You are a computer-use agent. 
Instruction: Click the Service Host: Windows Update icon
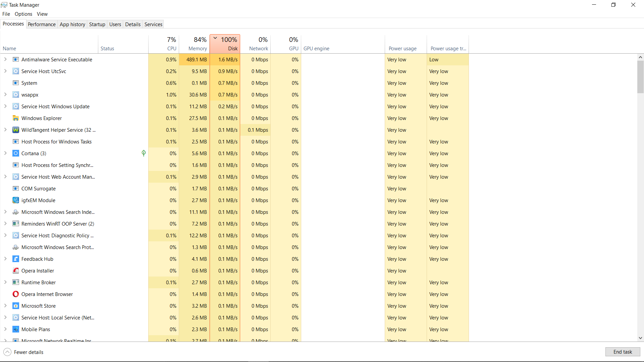[x=16, y=107]
